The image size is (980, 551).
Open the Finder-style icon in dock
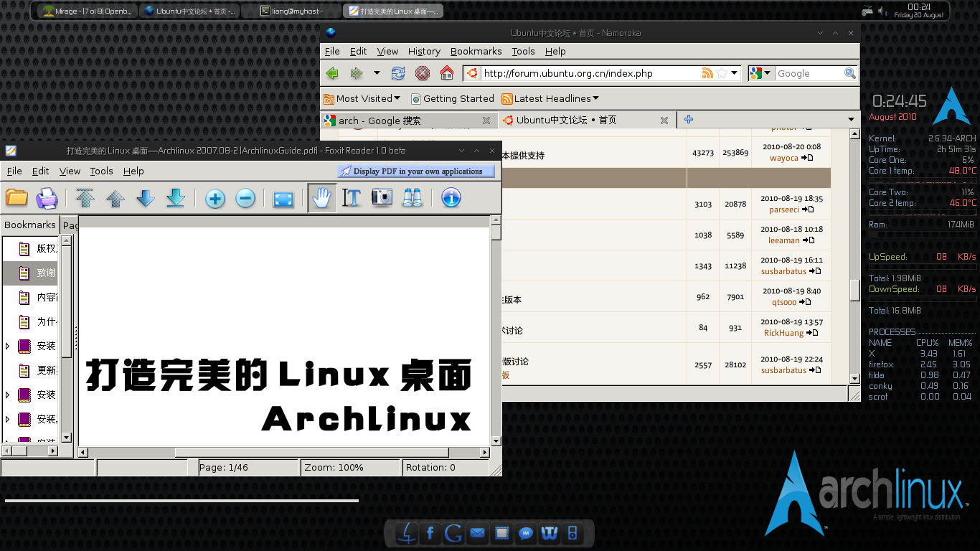point(407,533)
